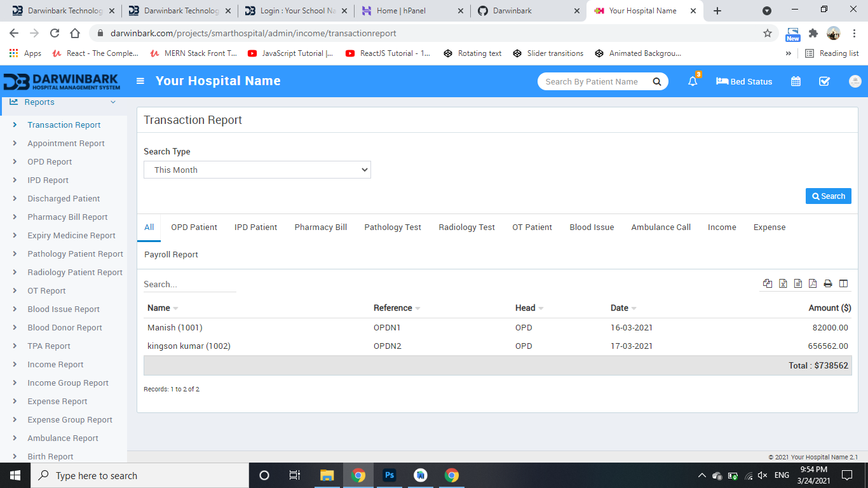Print the transaction report

(x=828, y=284)
